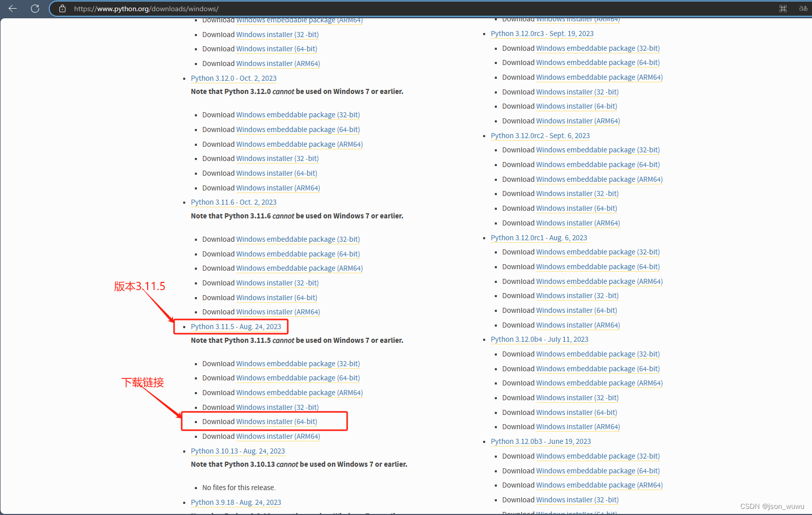Download Python 3.12.0 Windows installer (64-bit)
This screenshot has height=515, width=812.
point(277,173)
